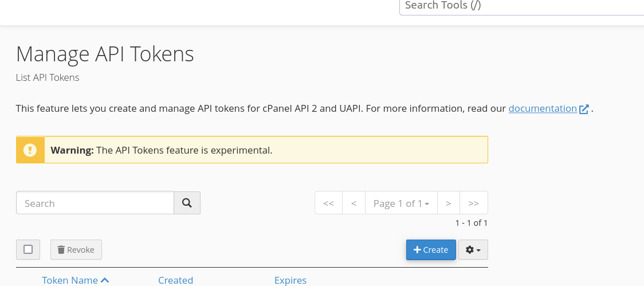This screenshot has height=286, width=644.
Task: Sort table by Token Name column
Action: coord(70,280)
